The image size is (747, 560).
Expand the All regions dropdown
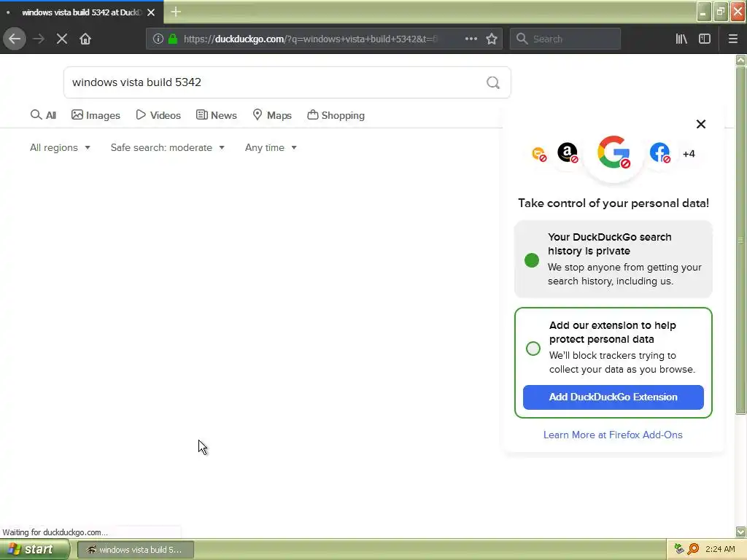point(60,147)
